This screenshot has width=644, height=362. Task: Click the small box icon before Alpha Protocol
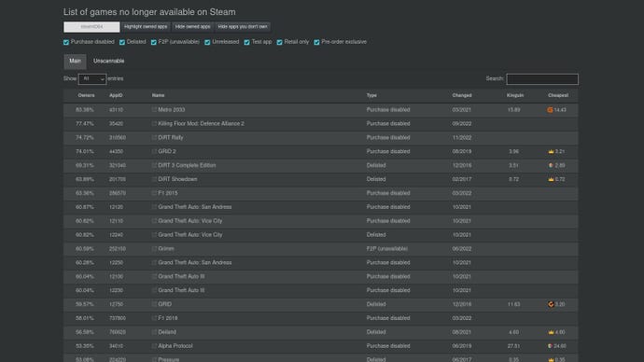pos(154,346)
